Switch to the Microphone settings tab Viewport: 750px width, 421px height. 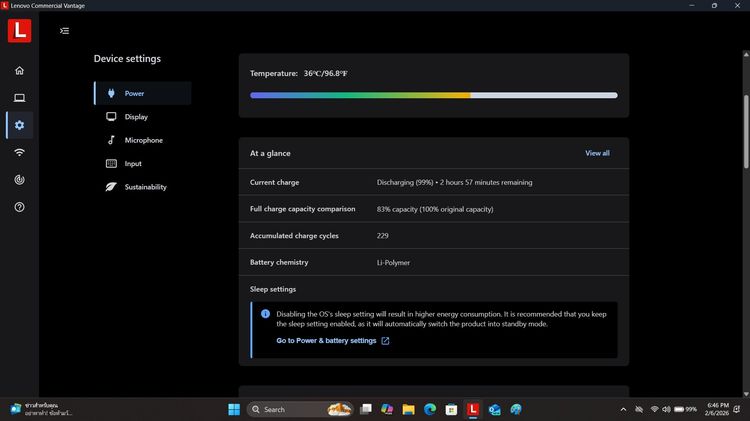[x=143, y=140]
